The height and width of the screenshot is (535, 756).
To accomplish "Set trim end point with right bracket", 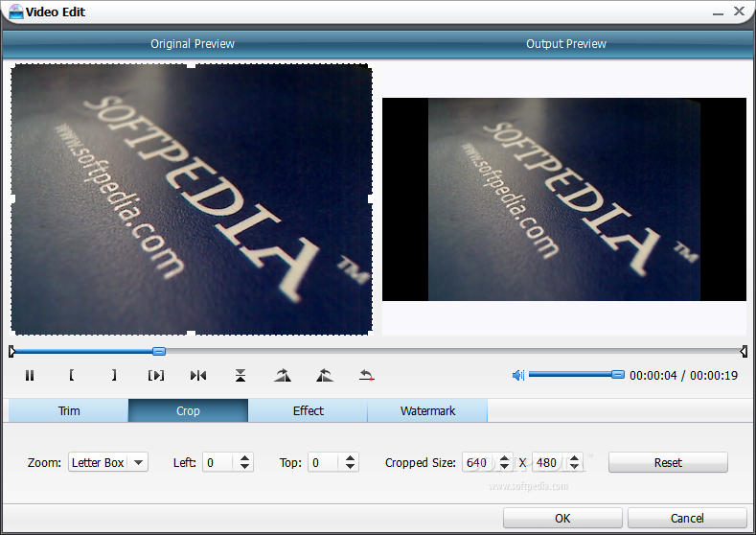I will (x=114, y=375).
